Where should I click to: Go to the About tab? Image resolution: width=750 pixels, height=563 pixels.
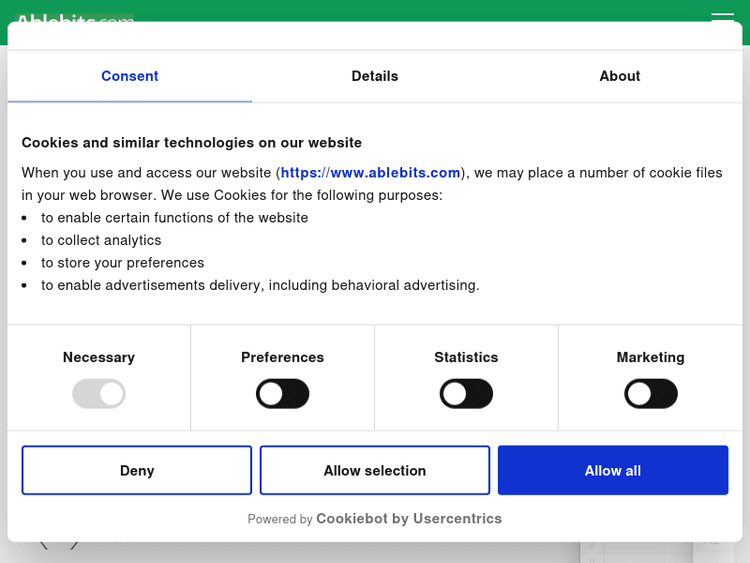[x=620, y=76]
